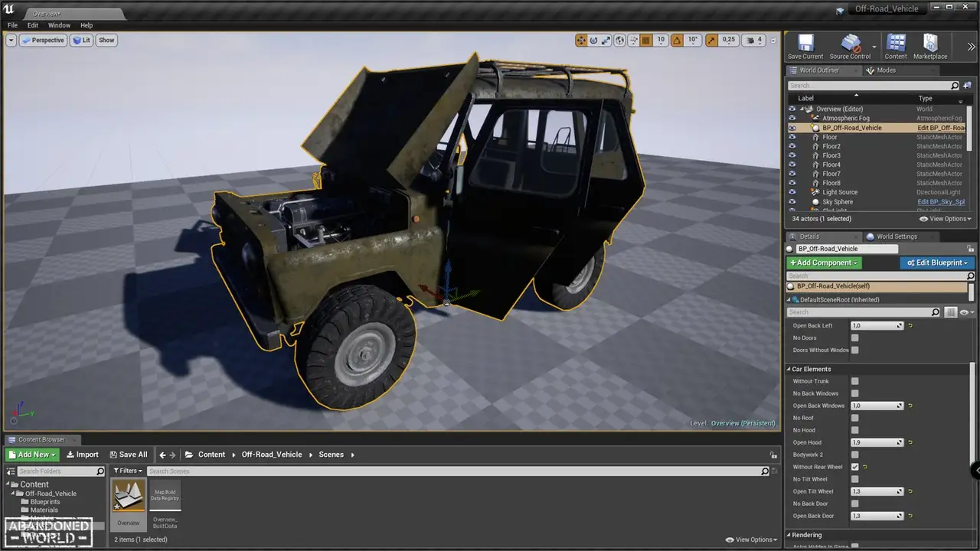Switch to the World Settings tab

click(x=896, y=236)
